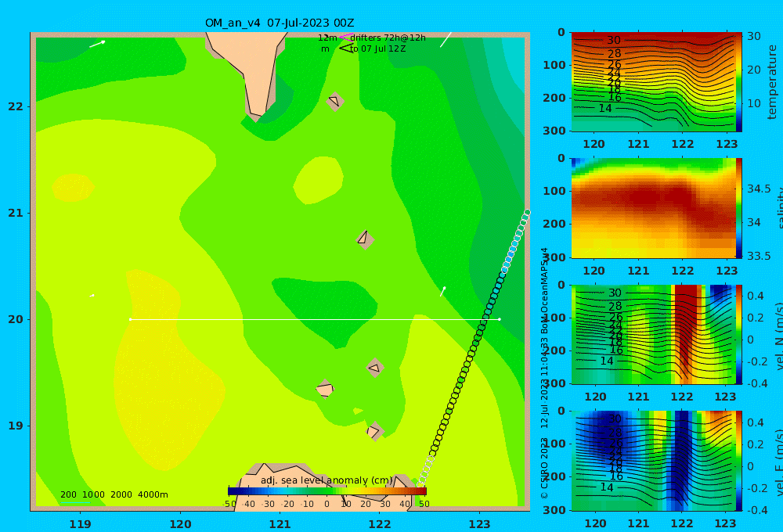The height and width of the screenshot is (532, 783).
Task: Select the white transect line at latitude 20
Action: (315, 319)
